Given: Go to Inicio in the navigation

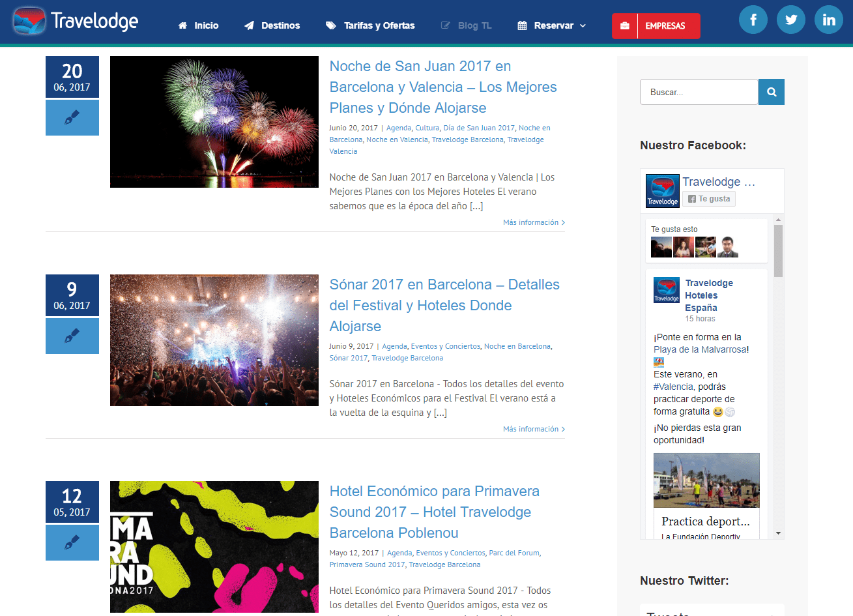Looking at the screenshot, I should point(199,25).
